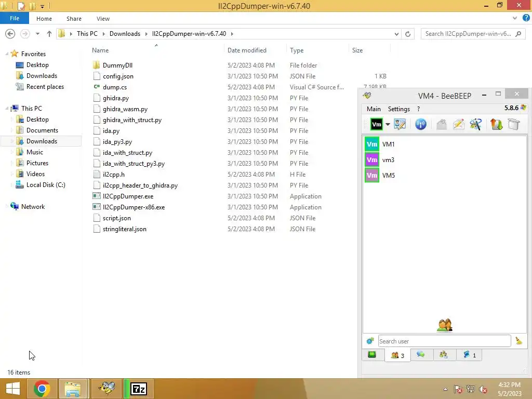Click the broom clear-search icon
The image size is (532, 399).
(x=519, y=341)
